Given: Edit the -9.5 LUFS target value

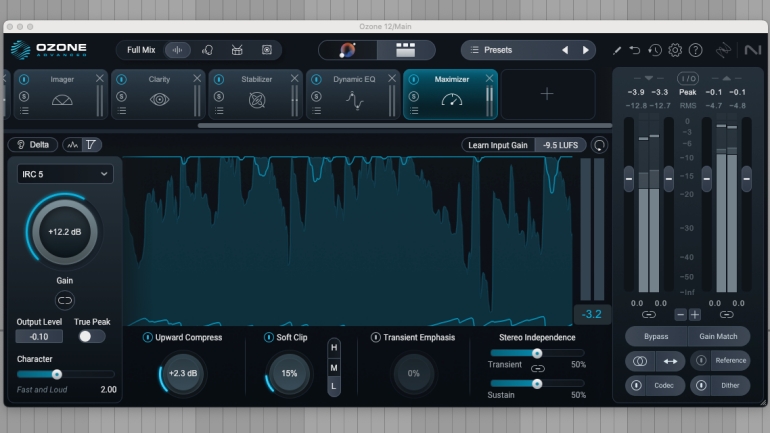Looking at the screenshot, I should (560, 145).
